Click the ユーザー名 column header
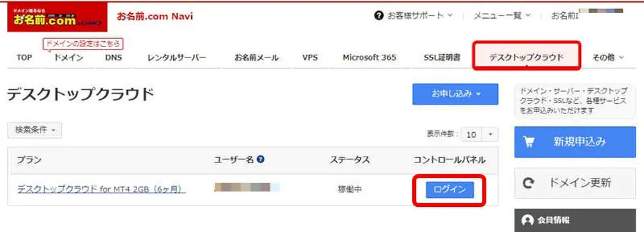 (234, 160)
